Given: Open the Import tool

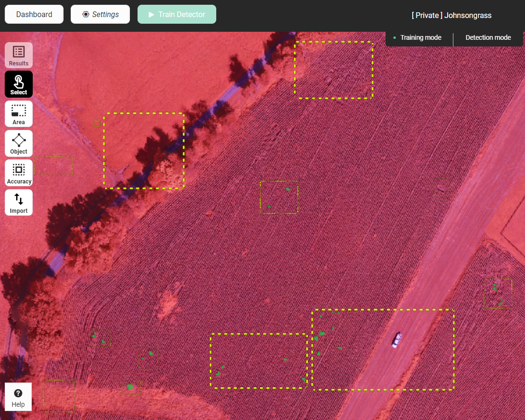Looking at the screenshot, I should point(19,203).
